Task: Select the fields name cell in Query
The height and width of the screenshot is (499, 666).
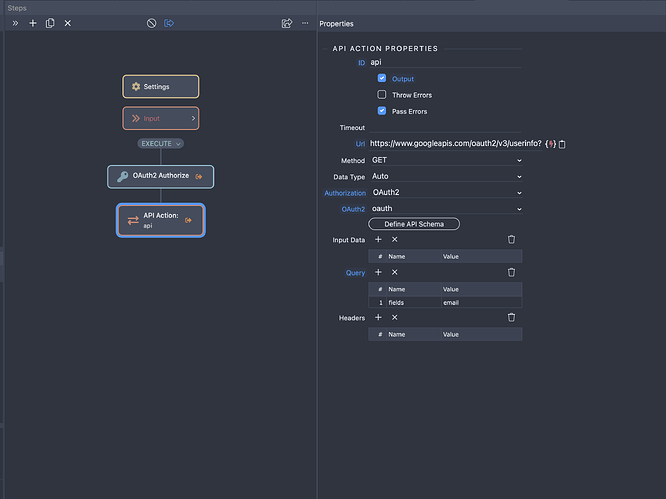Action: pyautogui.click(x=413, y=303)
